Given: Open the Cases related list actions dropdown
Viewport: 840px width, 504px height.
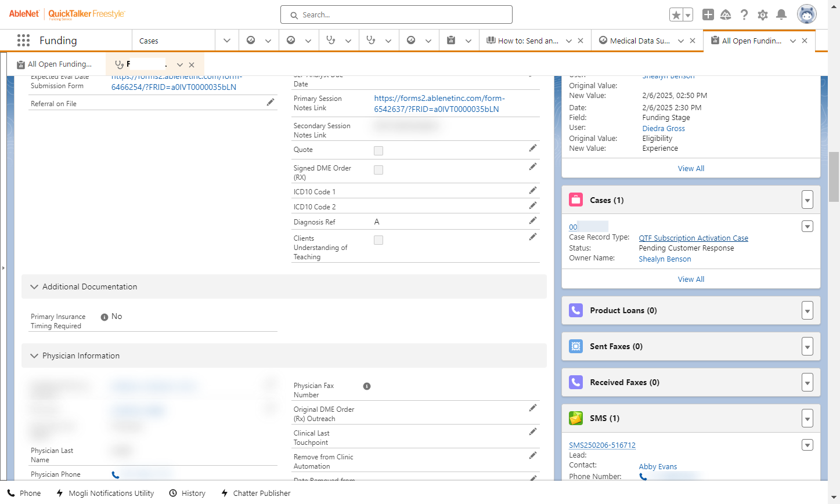Looking at the screenshot, I should coord(807,200).
